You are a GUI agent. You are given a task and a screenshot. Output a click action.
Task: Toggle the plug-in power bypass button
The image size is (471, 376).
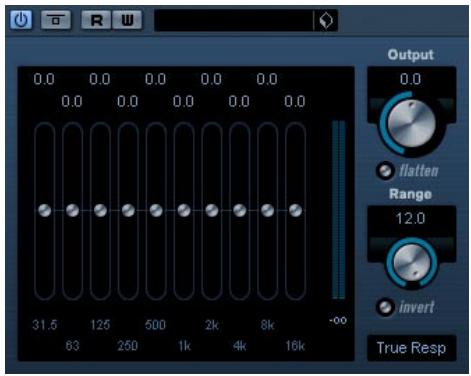coord(21,20)
